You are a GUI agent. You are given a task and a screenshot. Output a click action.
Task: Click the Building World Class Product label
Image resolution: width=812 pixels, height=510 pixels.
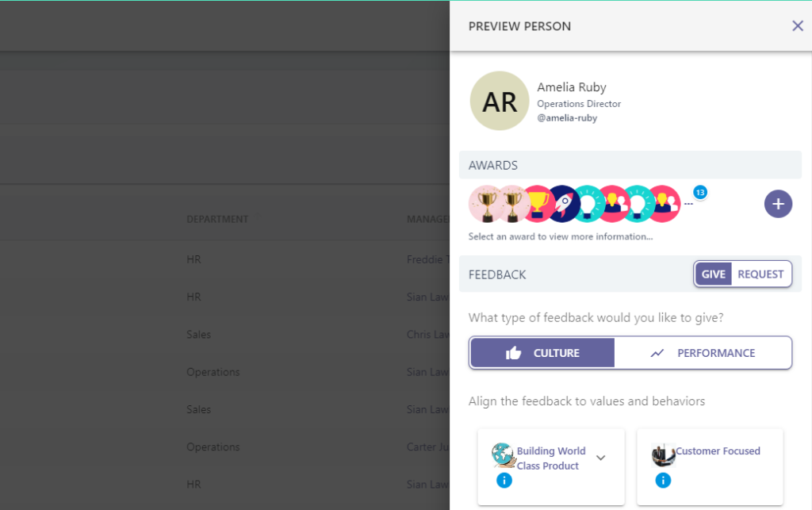coord(550,458)
